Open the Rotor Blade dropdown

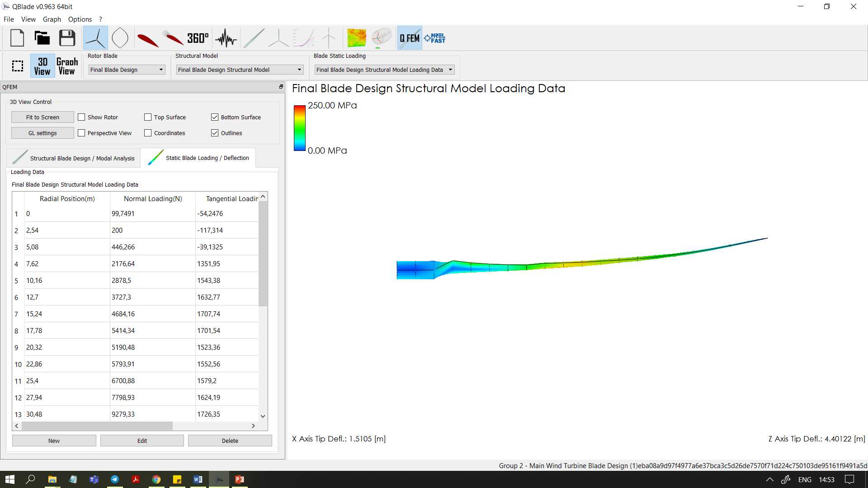click(127, 70)
